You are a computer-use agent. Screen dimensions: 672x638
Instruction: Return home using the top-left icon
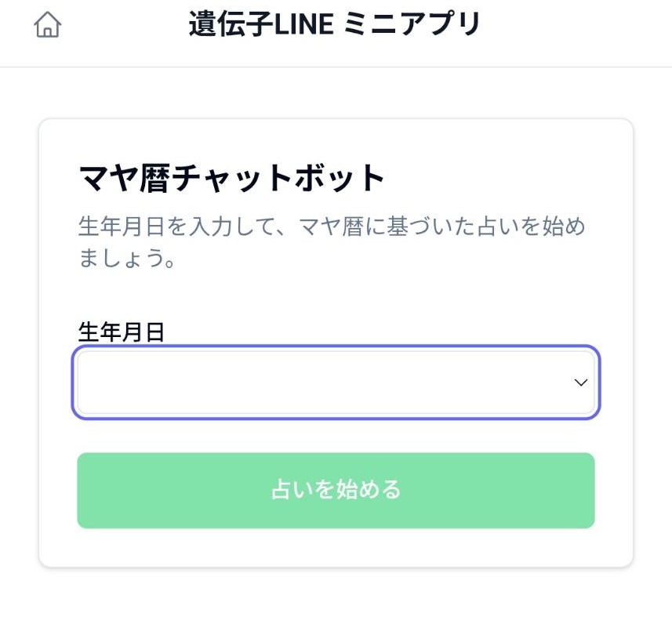[48, 26]
